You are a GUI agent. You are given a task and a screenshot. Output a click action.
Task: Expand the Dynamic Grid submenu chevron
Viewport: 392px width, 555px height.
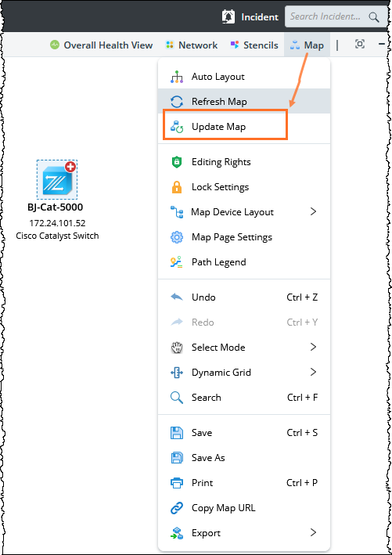pyautogui.click(x=313, y=372)
